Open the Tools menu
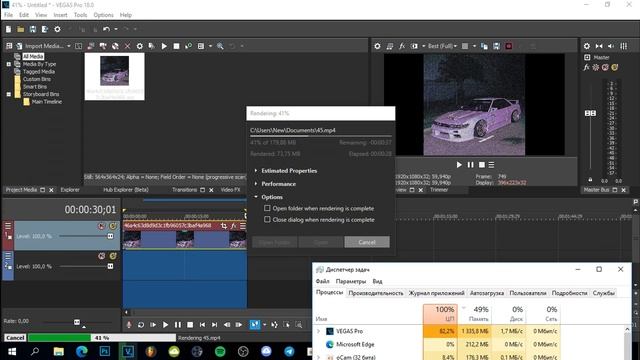The image size is (640, 360). [x=80, y=15]
